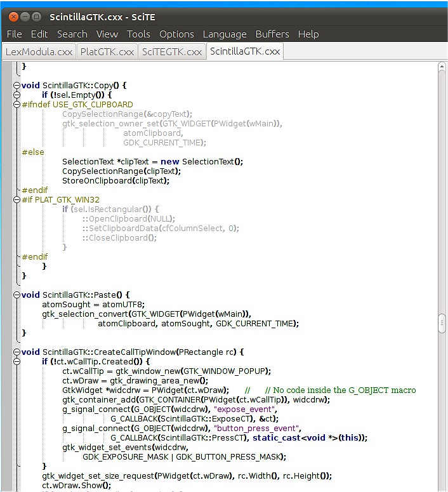
Task: Switch to the SciTEGTK.cxx tab
Action: tap(172, 52)
